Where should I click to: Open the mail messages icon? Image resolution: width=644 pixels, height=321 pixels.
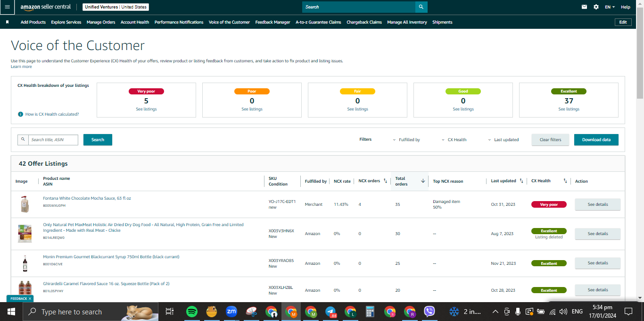pos(585,7)
